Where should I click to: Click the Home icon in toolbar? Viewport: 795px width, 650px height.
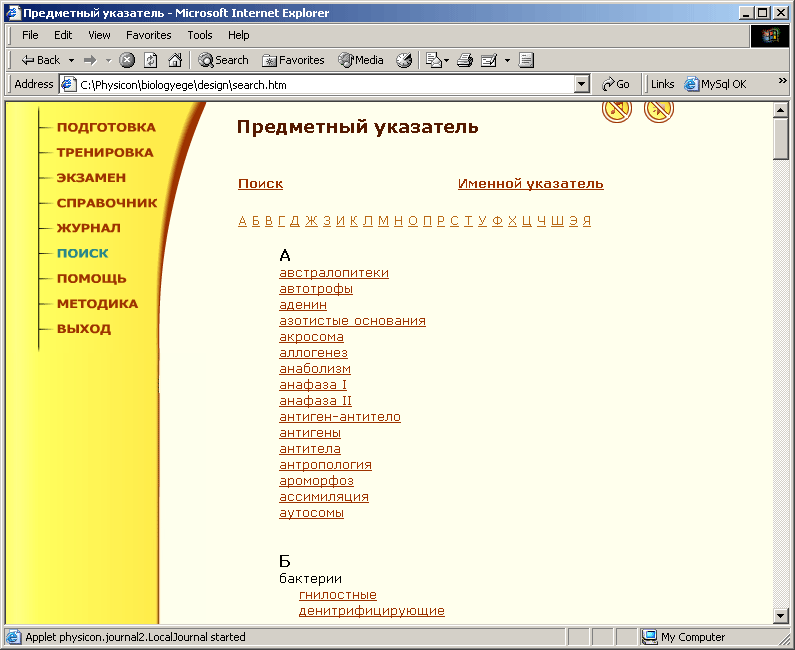pyautogui.click(x=175, y=60)
